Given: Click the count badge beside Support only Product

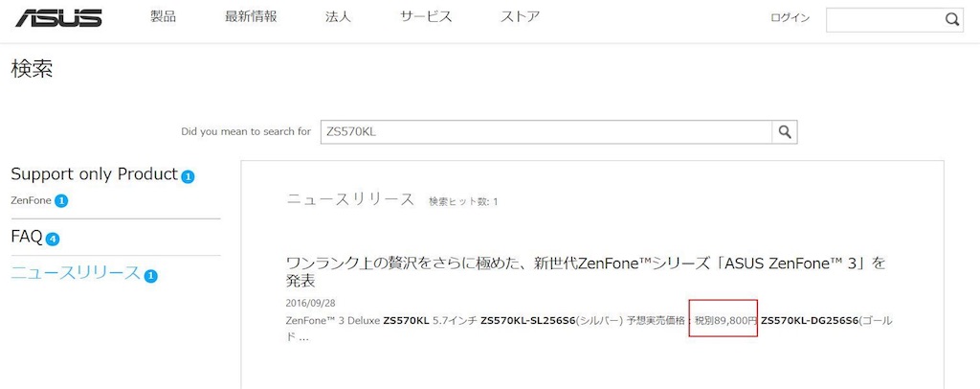Looking at the screenshot, I should (x=189, y=177).
